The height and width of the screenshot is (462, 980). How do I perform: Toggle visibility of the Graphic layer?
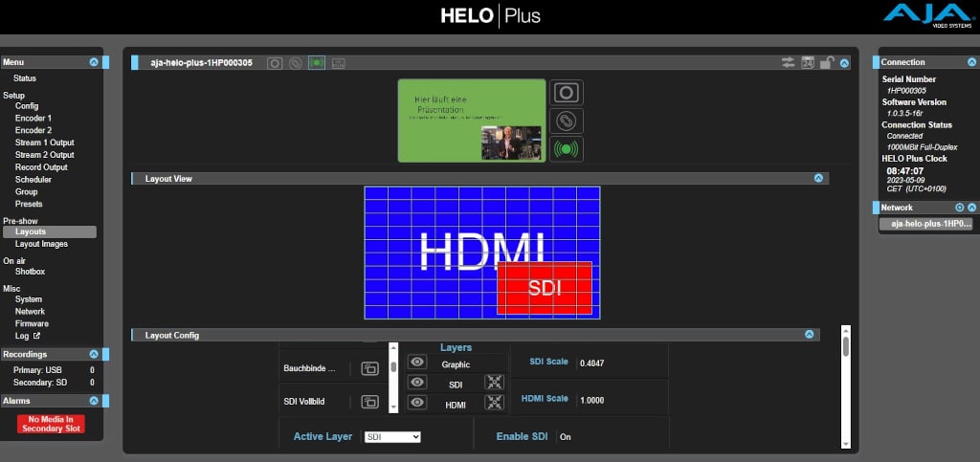click(417, 363)
